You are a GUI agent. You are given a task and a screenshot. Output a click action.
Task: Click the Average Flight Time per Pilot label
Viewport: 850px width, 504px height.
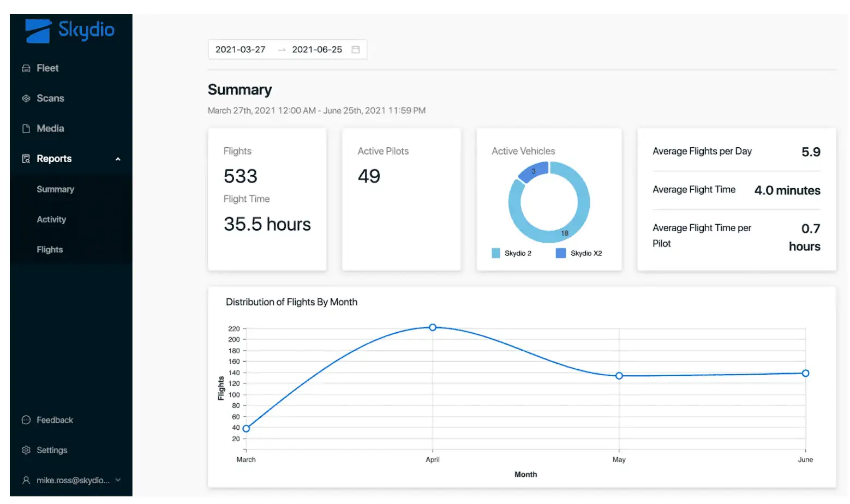pyautogui.click(x=702, y=236)
